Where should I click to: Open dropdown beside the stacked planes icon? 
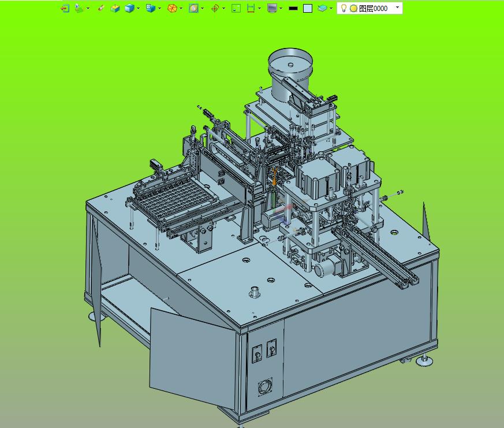(88, 8)
